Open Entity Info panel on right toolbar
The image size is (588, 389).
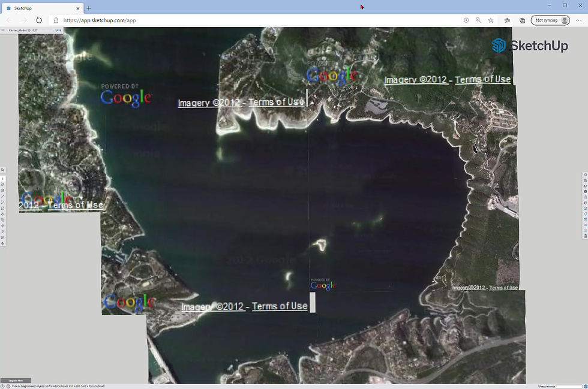tap(586, 174)
